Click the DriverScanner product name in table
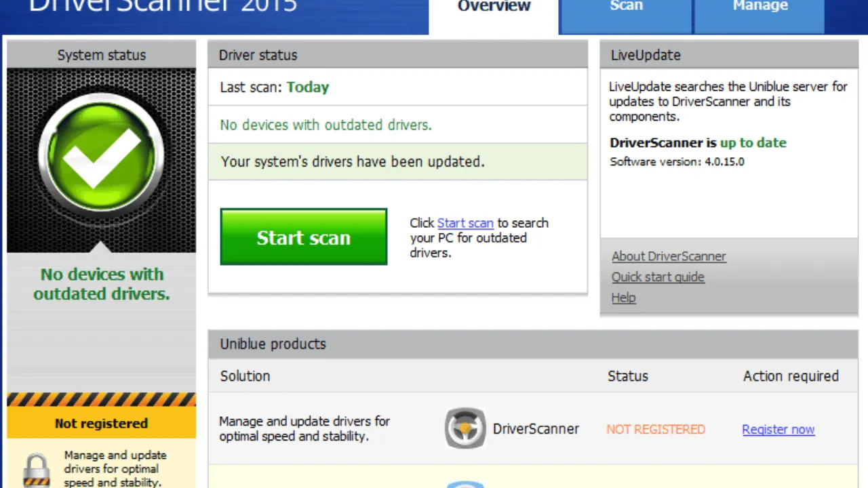This screenshot has height=488, width=868. [x=536, y=428]
